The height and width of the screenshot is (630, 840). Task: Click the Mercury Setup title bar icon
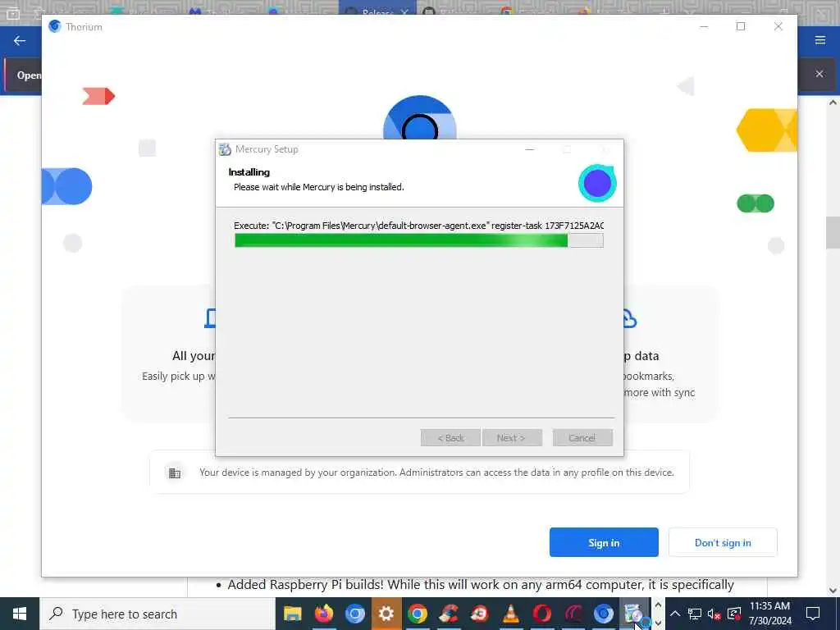225,149
